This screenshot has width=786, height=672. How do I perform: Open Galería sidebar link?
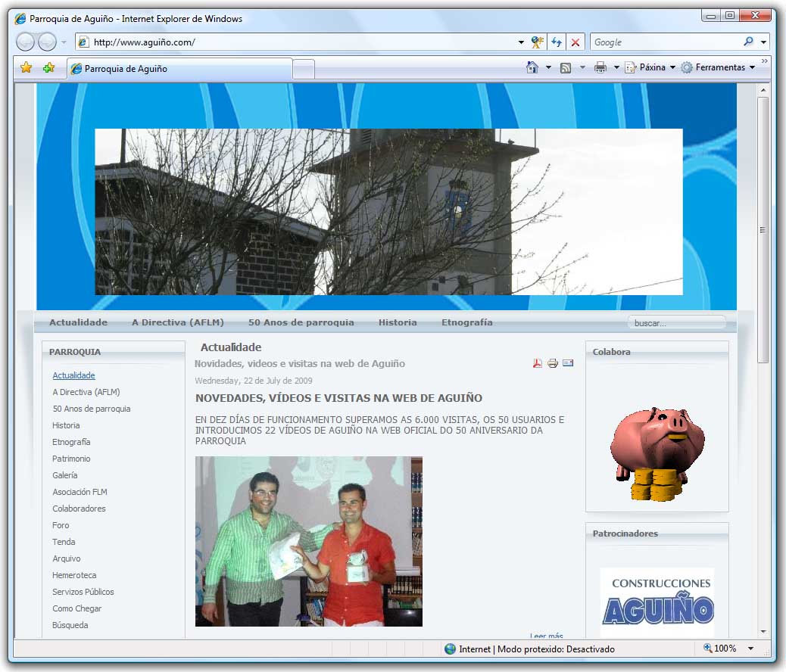64,475
